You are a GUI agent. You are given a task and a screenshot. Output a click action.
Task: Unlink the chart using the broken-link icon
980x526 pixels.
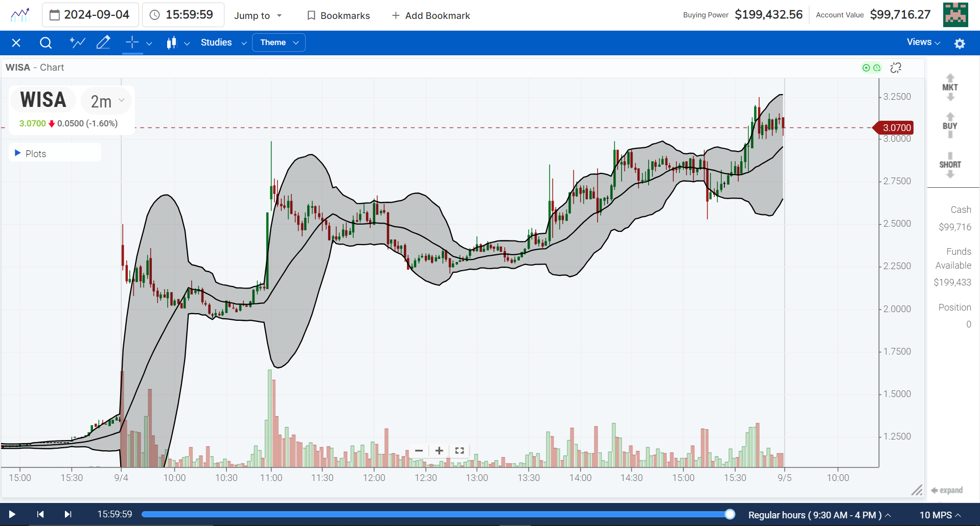pos(896,68)
